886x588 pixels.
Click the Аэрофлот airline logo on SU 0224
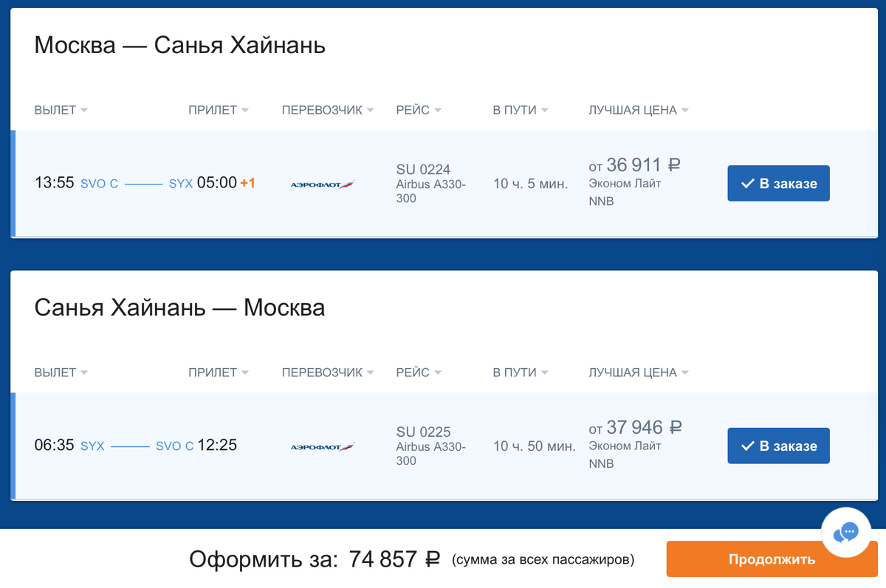click(321, 183)
